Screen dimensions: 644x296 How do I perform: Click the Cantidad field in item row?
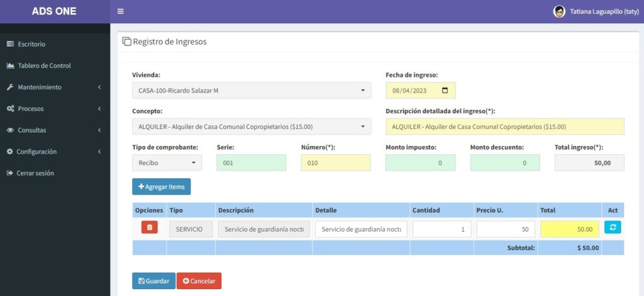(x=441, y=229)
